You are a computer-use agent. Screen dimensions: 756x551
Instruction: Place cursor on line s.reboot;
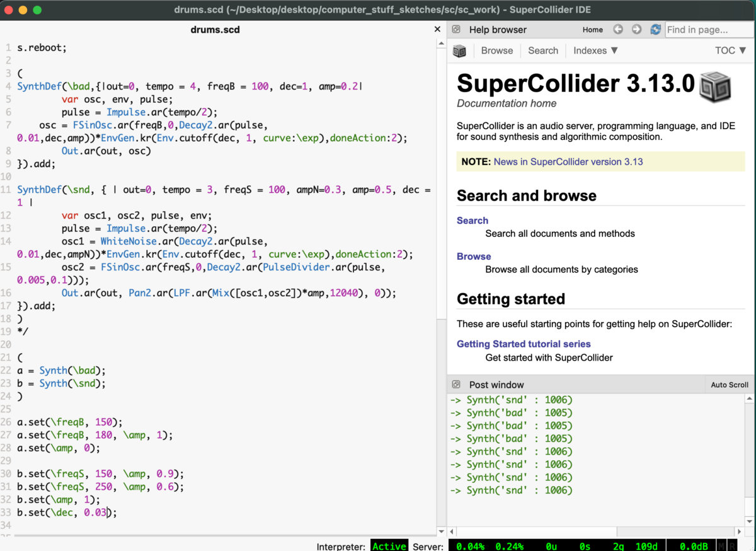pos(42,48)
